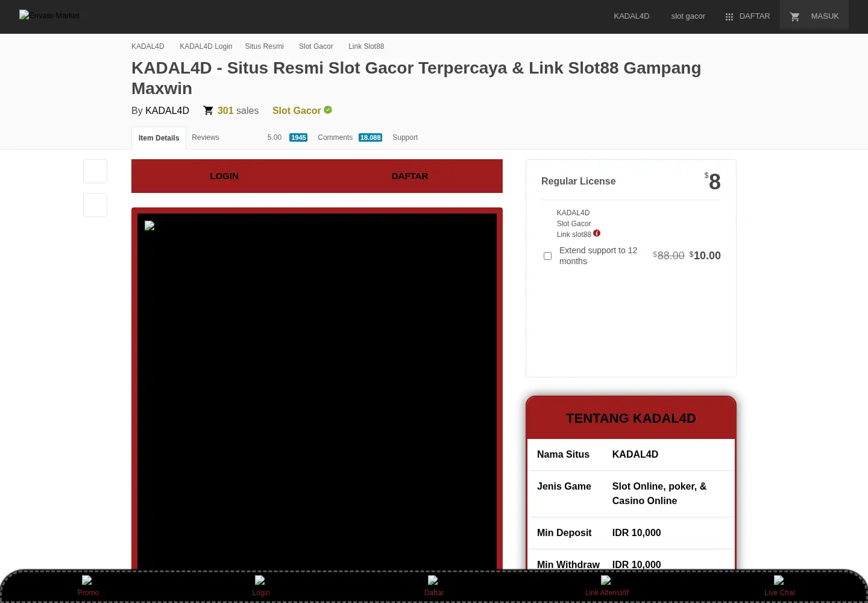Click the Daftar icon in bottom bar
The width and height of the screenshot is (868, 603).
tap(433, 580)
